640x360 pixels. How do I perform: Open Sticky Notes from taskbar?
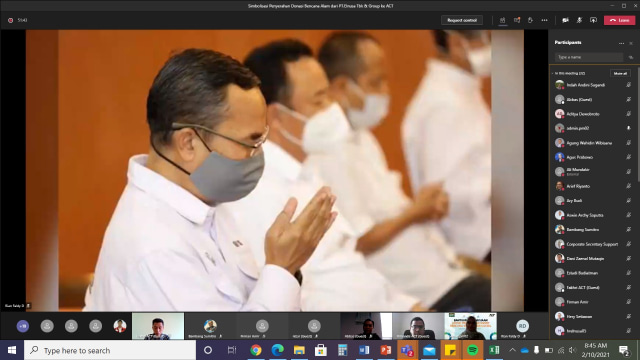[x=451, y=350]
